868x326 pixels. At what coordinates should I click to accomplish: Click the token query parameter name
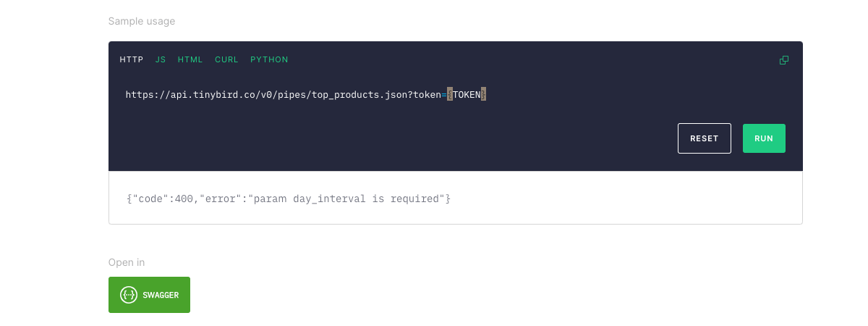[427, 95]
